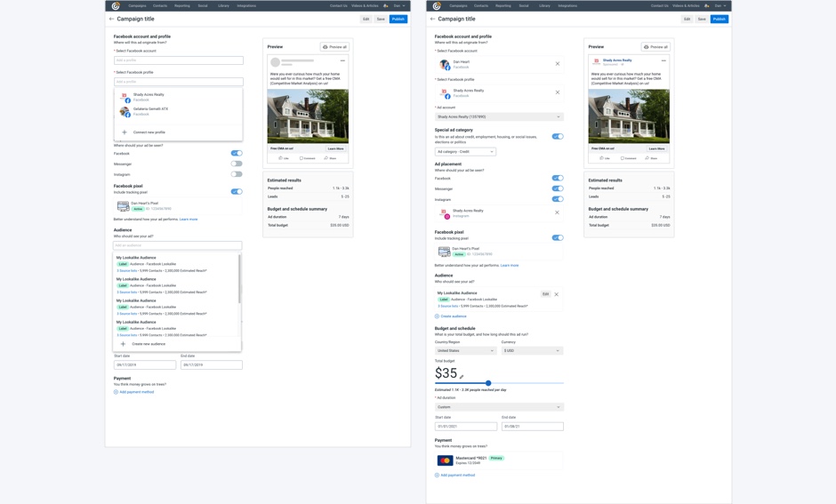Toggle Include tracking pixel in right mockup
The height and width of the screenshot is (504, 836).
tap(558, 237)
